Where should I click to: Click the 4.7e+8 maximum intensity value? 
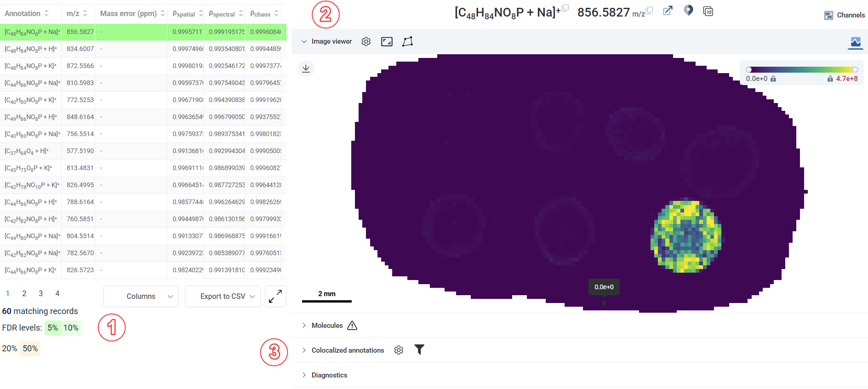point(847,79)
